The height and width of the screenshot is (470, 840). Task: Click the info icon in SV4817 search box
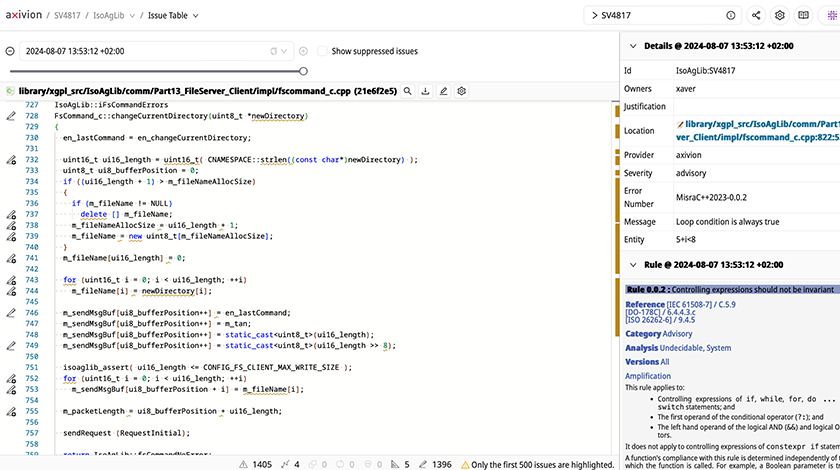click(x=731, y=16)
